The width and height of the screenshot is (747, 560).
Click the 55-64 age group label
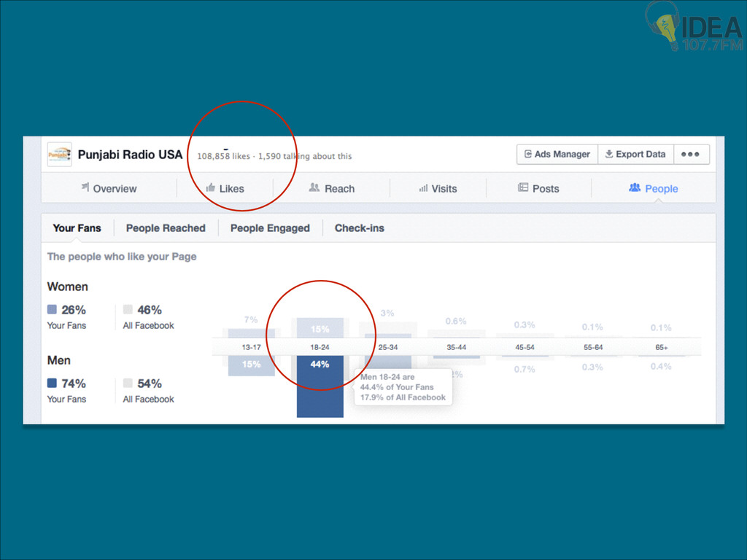[593, 347]
